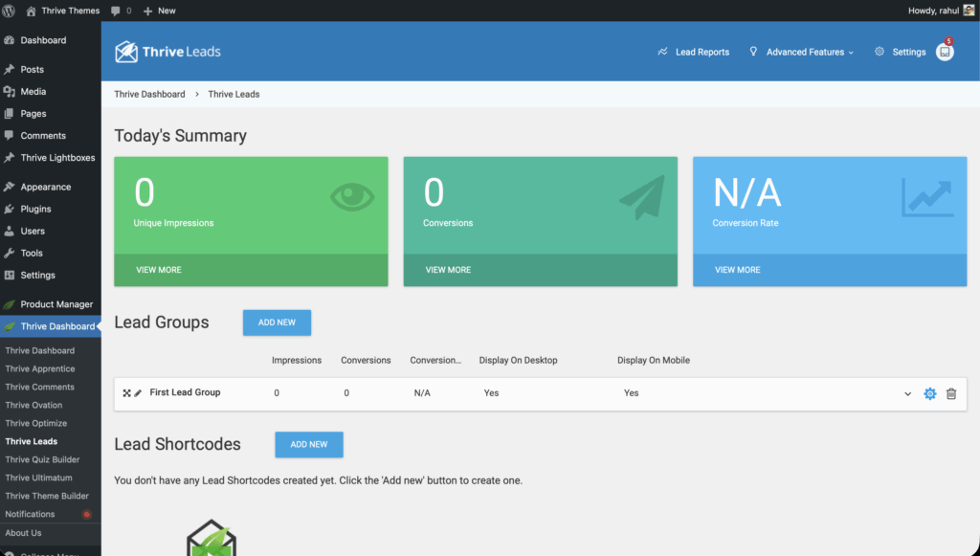The image size is (980, 556).
Task: Open the Advanced Features dropdown
Action: (802, 52)
